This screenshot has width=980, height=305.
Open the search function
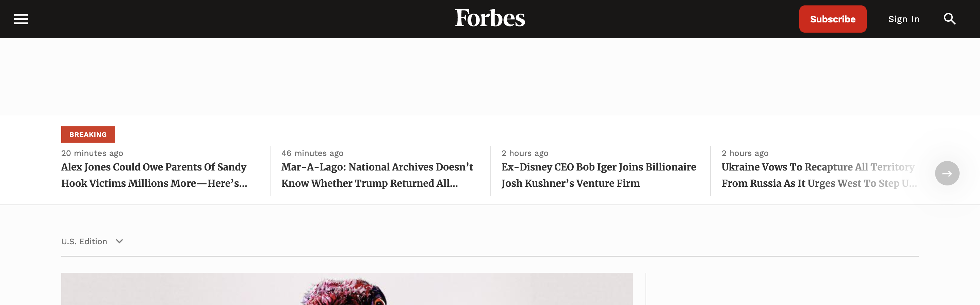tap(949, 19)
